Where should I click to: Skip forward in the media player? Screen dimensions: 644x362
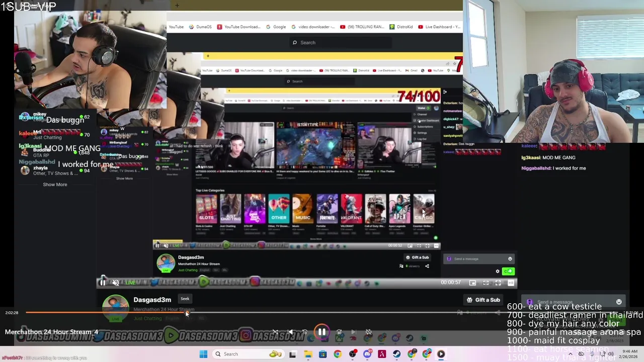339,332
